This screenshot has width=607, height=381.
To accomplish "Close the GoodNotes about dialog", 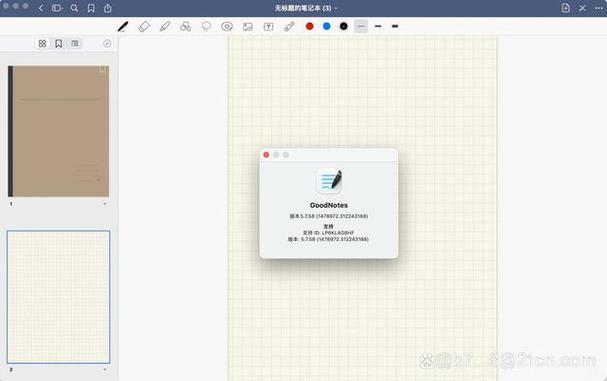I will point(266,155).
